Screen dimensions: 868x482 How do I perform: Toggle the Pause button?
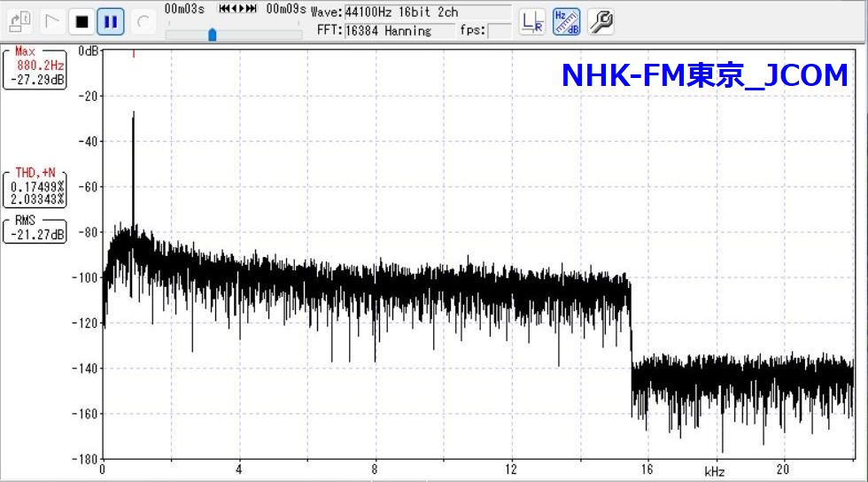(111, 20)
